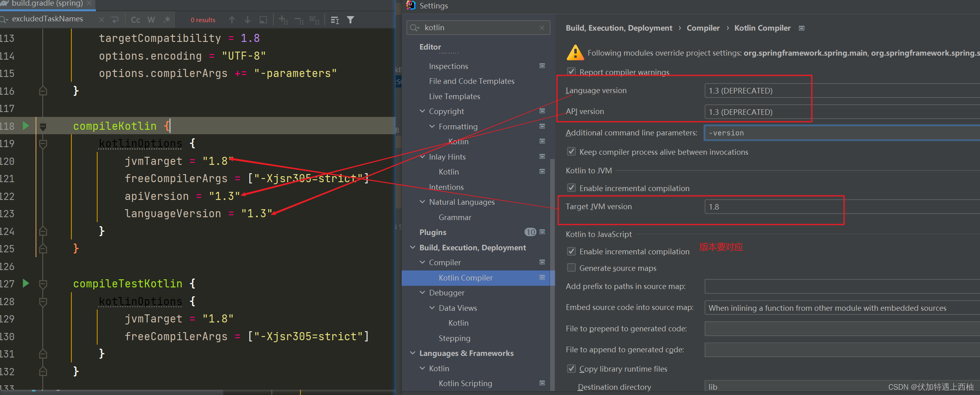Clear the excludedTaskNames search text

click(102, 20)
